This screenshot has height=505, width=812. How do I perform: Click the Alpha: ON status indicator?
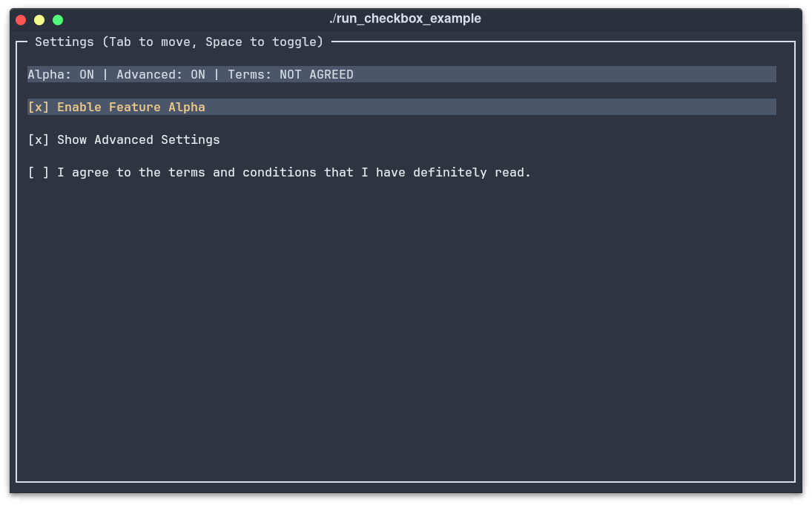tap(61, 75)
